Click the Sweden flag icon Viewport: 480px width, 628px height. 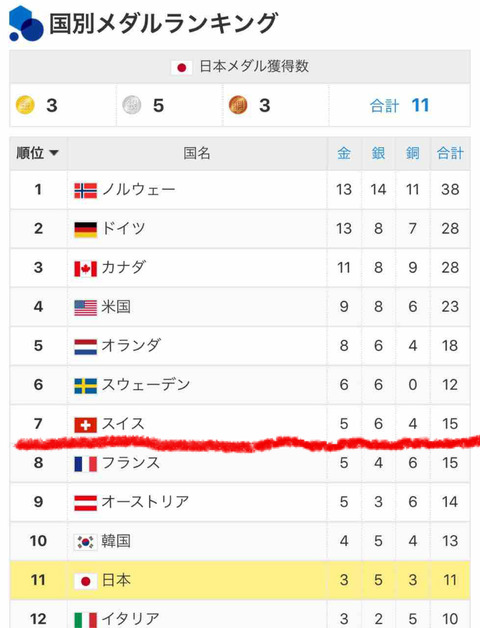click(x=85, y=386)
